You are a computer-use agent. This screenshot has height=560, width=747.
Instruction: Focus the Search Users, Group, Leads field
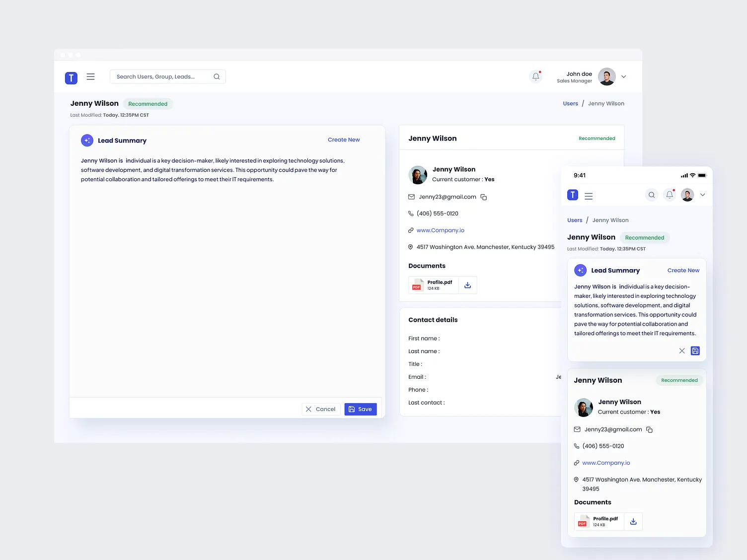click(x=168, y=77)
